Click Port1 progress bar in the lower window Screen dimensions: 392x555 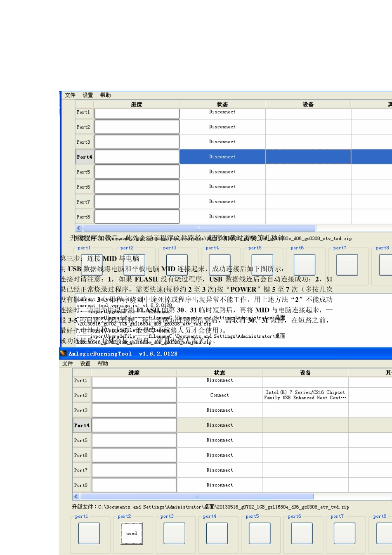[x=134, y=381]
